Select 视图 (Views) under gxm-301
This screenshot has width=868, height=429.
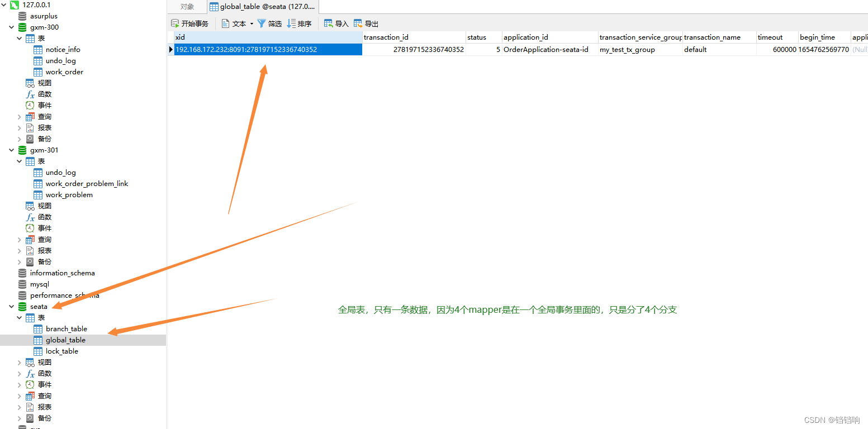[44, 206]
